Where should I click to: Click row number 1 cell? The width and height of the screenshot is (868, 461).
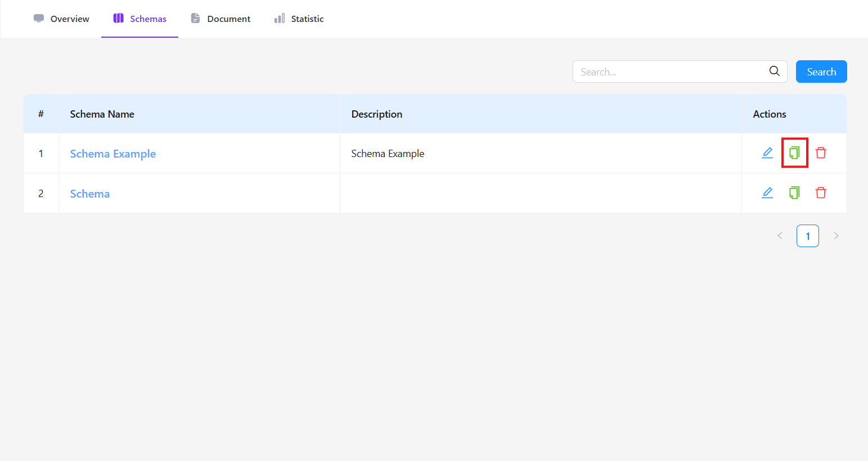tap(41, 154)
